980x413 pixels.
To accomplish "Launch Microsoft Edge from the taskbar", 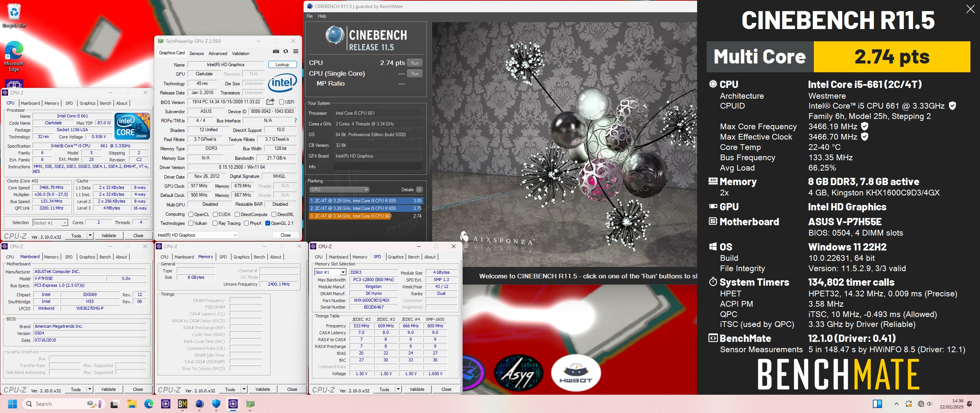I will click(149, 404).
